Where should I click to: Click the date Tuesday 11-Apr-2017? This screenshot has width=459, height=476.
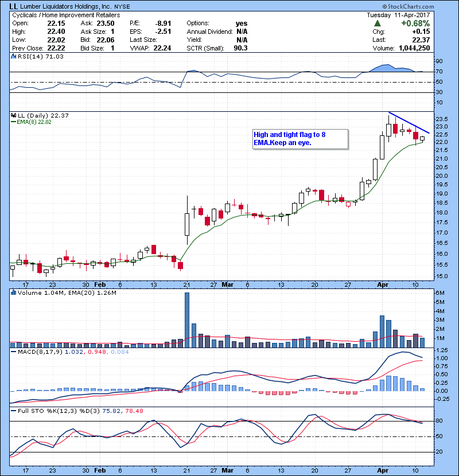coord(398,15)
